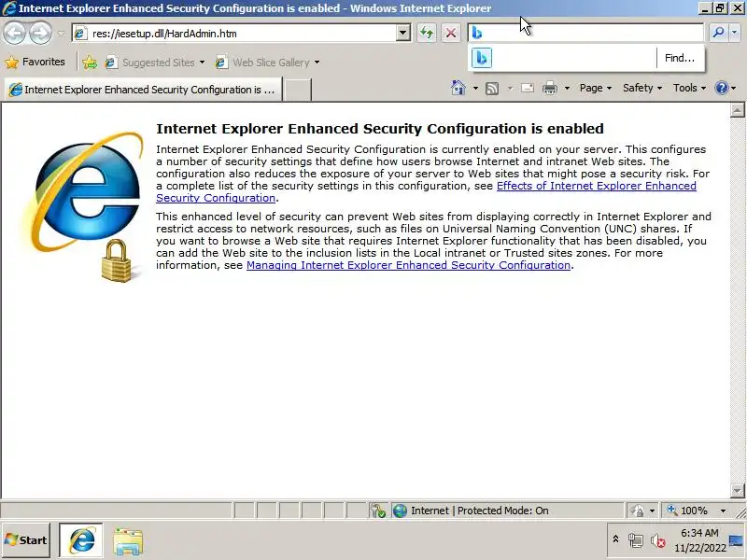Click the Add to Favorites Bar icon
This screenshot has height=560, width=747.
pos(90,63)
